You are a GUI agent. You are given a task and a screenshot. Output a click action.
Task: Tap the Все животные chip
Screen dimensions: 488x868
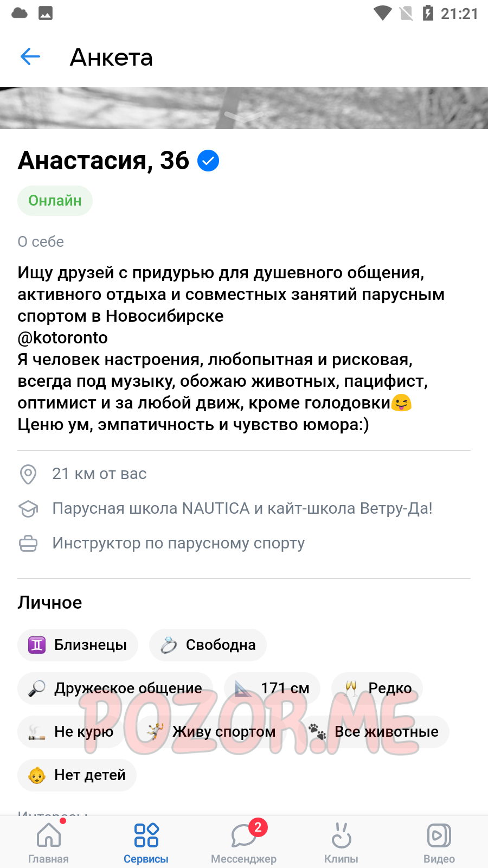374,732
